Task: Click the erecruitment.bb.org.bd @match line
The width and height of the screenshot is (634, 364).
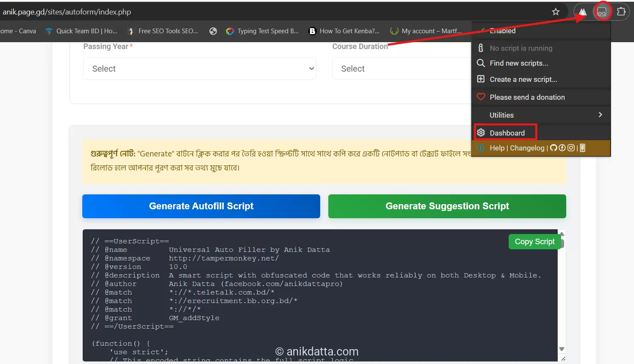Action: pos(194,301)
